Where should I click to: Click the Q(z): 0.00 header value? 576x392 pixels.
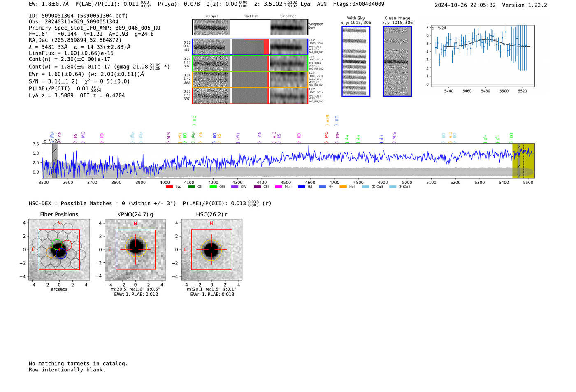pyautogui.click(x=227, y=4)
